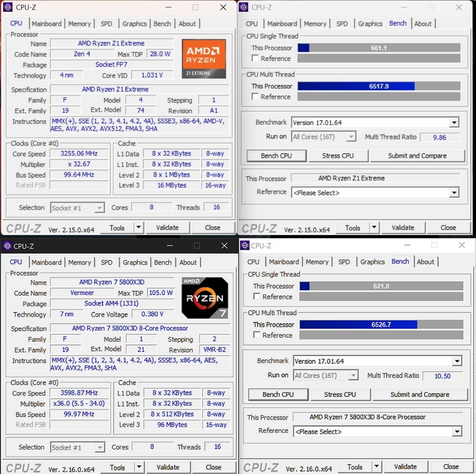
Task: Click the Core Speed 3255.06 MHz field
Action: [79, 153]
